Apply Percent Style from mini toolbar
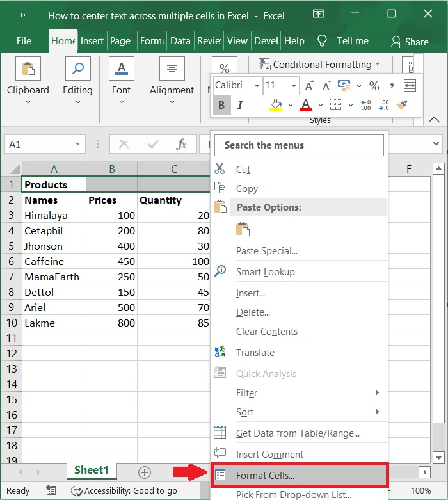Screen dimensions: 448x500 point(374,85)
